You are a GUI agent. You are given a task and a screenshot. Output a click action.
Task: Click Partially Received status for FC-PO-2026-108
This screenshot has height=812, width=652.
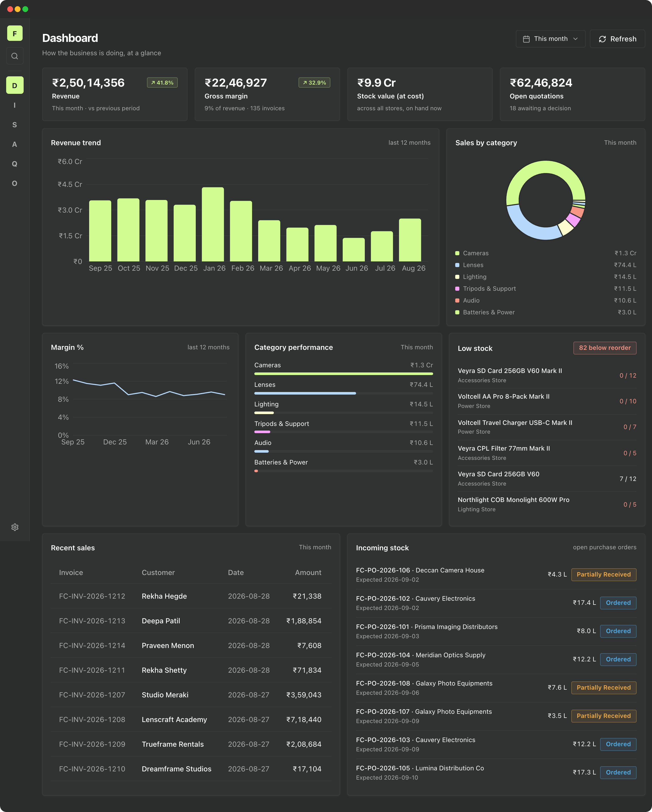coord(603,688)
